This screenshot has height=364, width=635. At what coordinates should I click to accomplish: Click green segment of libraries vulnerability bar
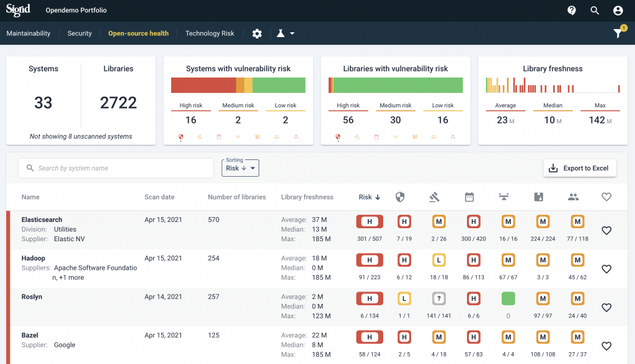click(397, 85)
